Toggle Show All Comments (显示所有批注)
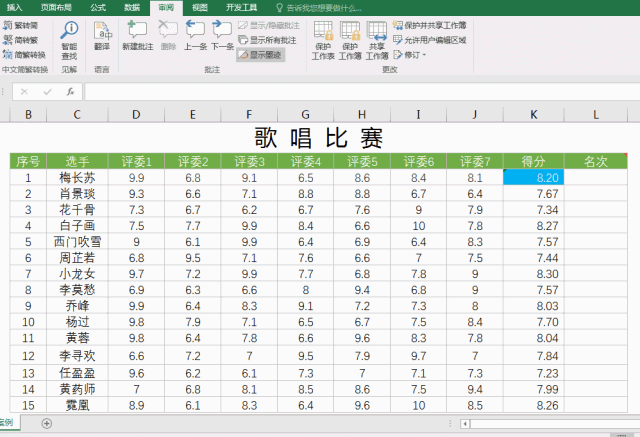This screenshot has height=437, width=640. tap(267, 40)
